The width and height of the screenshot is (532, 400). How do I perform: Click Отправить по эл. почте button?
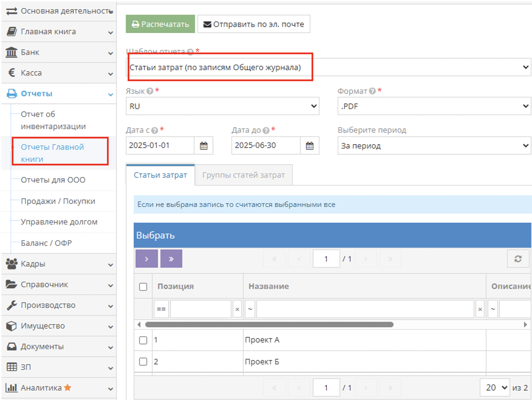pyautogui.click(x=254, y=24)
